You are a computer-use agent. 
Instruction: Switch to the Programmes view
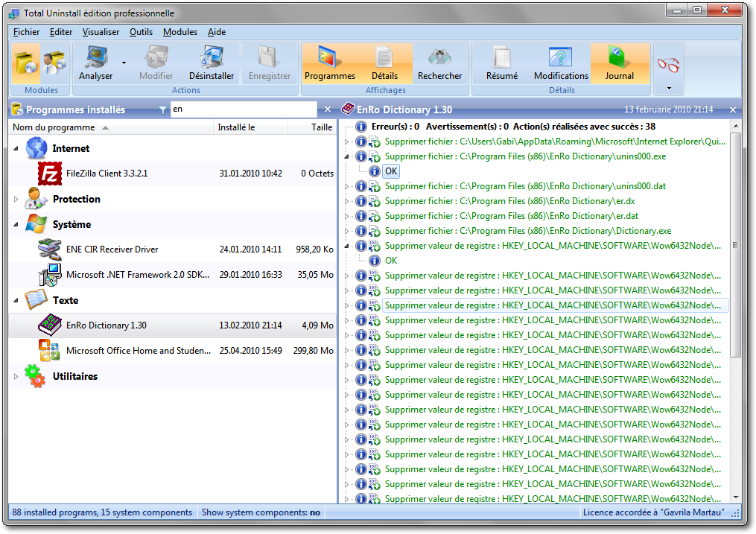[330, 63]
